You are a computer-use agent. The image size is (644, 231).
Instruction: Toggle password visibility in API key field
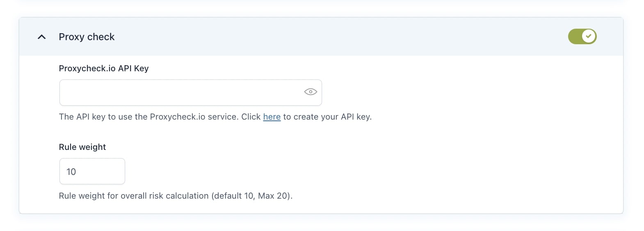(311, 92)
